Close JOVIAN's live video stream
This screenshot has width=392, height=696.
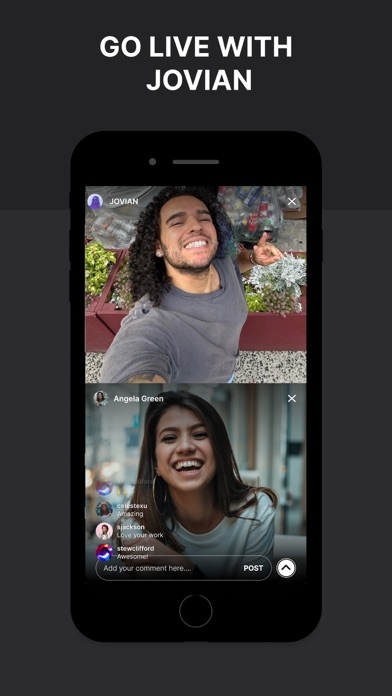(x=292, y=202)
